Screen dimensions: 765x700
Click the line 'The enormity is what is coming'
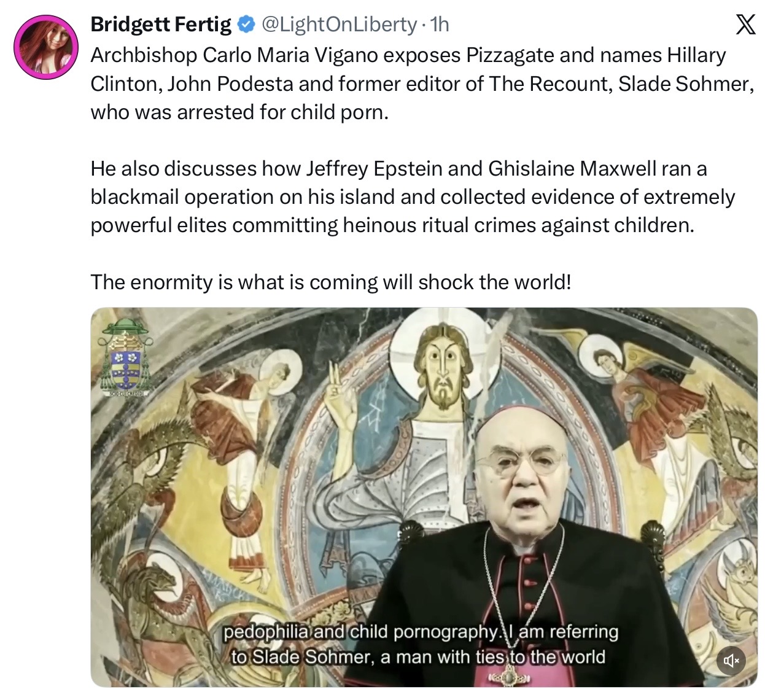331,282
